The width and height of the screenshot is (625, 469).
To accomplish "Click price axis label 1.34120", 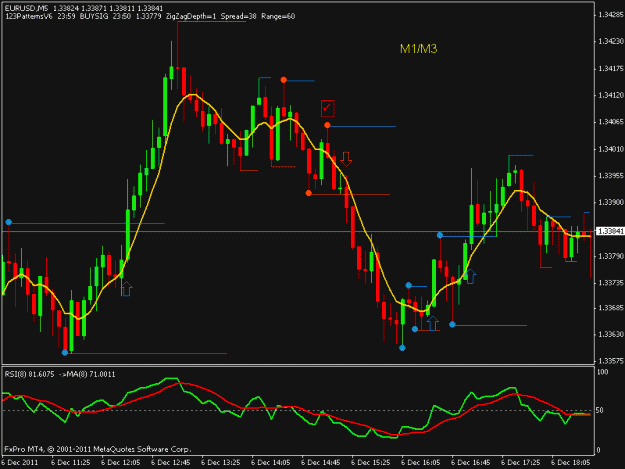I will click(x=611, y=95).
